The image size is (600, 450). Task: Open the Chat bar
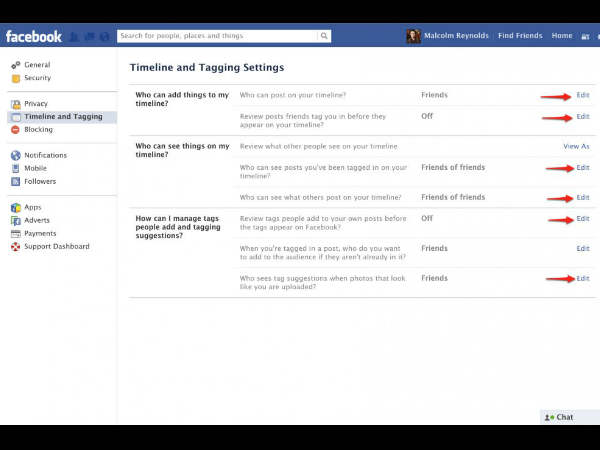coord(569,417)
